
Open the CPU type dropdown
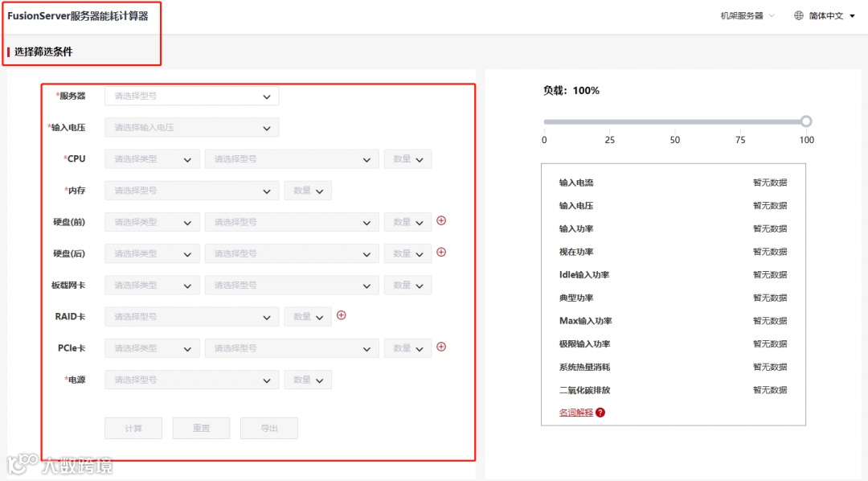click(x=152, y=159)
